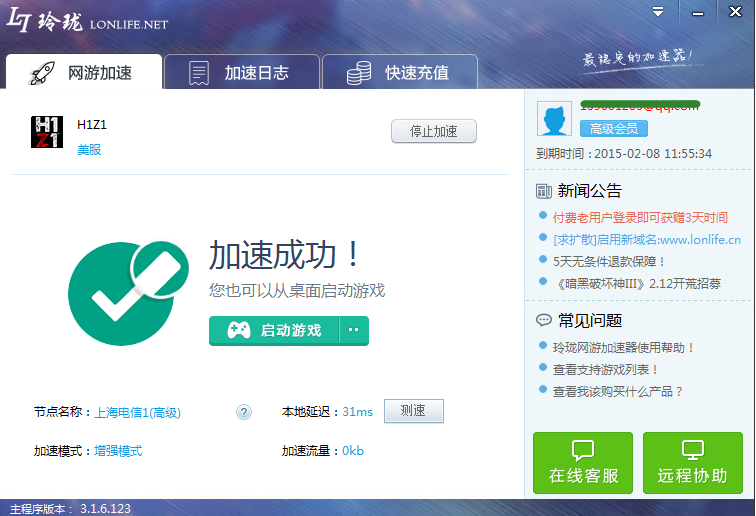
Task: Open the 加速日志 tab
Action: [241, 73]
